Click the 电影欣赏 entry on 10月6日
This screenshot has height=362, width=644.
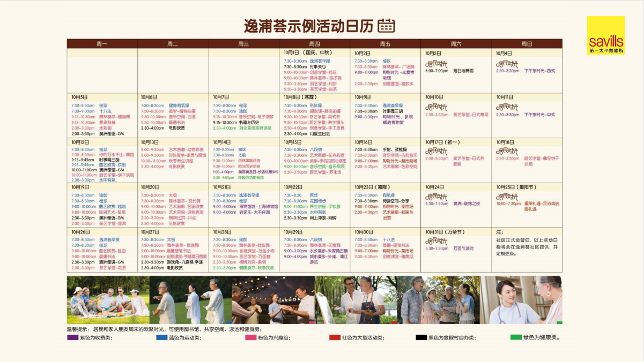[x=176, y=128]
